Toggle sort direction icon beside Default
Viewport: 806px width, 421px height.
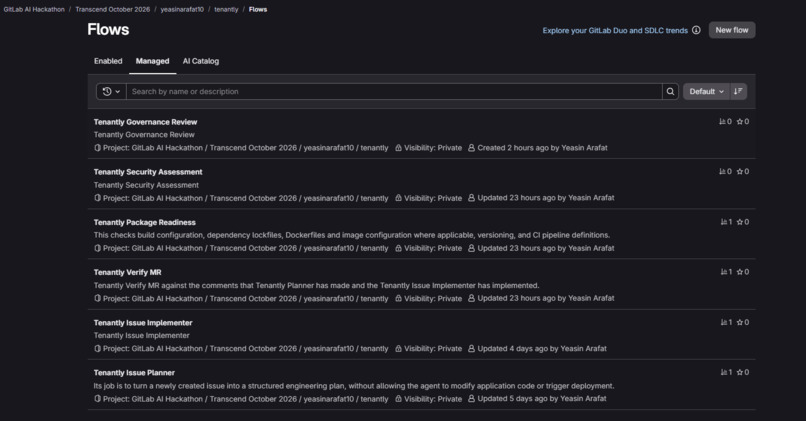tap(738, 91)
